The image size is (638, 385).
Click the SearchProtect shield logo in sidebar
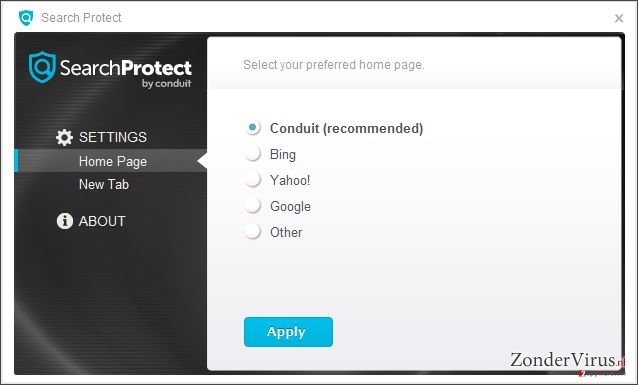42,67
